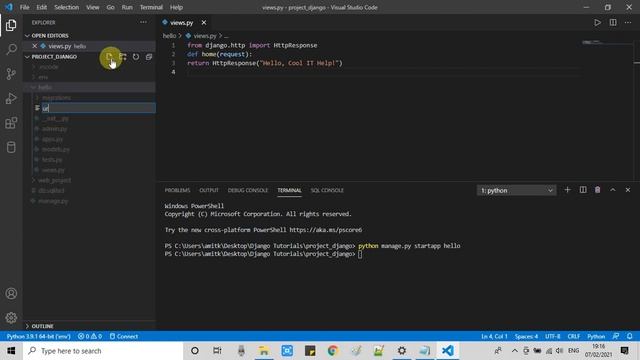Kill the terminal with trash icon
Image resolution: width=640 pixels, height=360 pixels.
[x=598, y=190]
